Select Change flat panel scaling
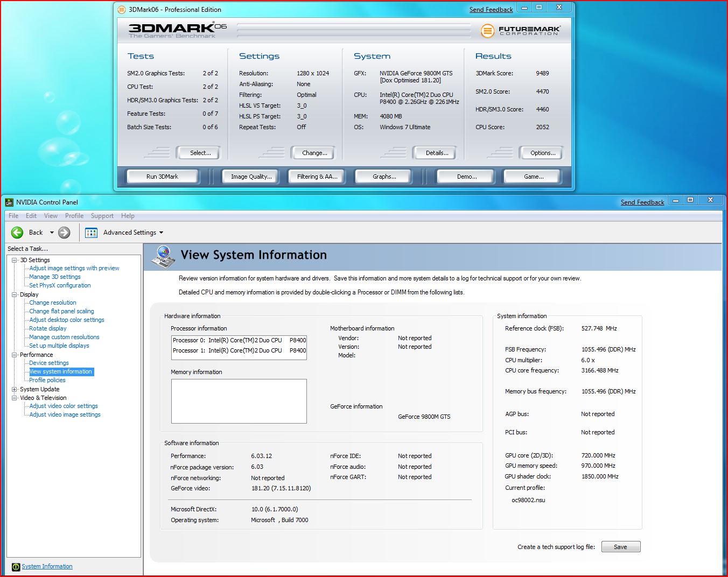Viewport: 728px width, 577px height. tap(61, 311)
